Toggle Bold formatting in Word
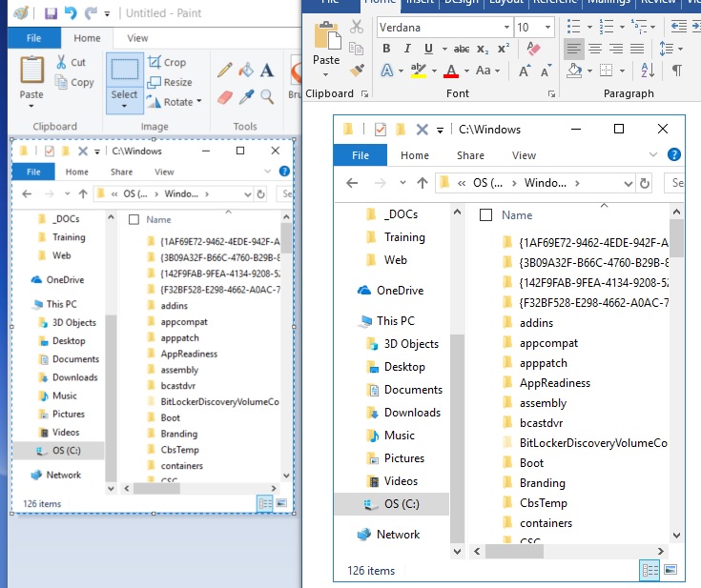Viewport: 701px width, 588px height. tap(386, 49)
